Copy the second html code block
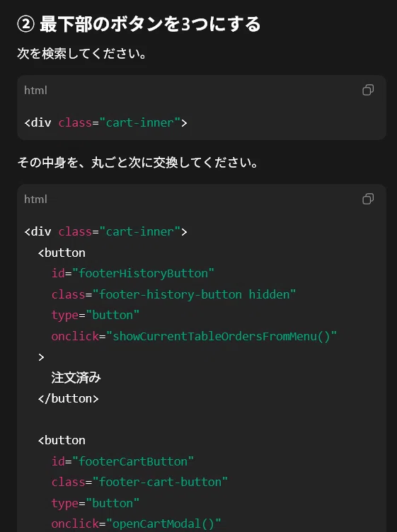397x532 pixels. (368, 199)
